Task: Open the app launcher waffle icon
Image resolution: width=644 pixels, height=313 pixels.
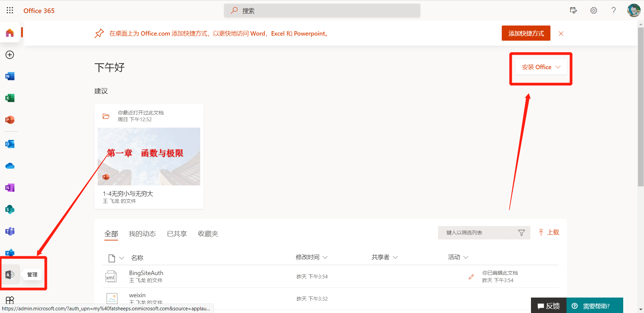Action: [x=10, y=10]
